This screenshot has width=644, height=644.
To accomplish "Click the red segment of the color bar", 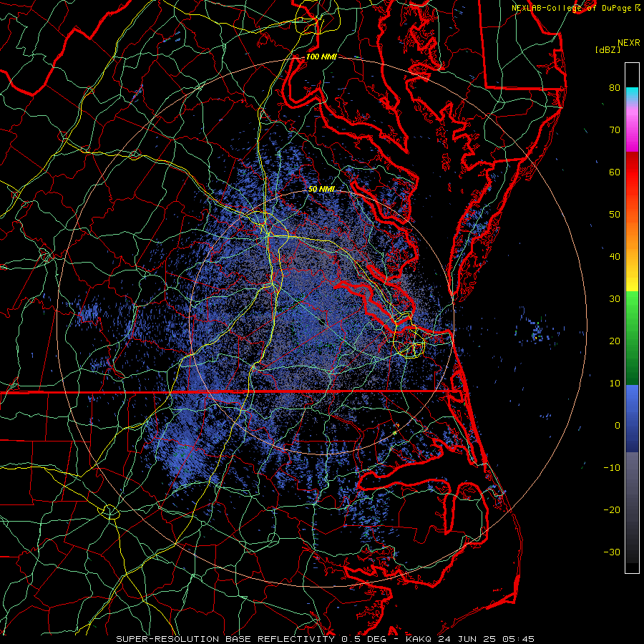I will tap(632, 172).
